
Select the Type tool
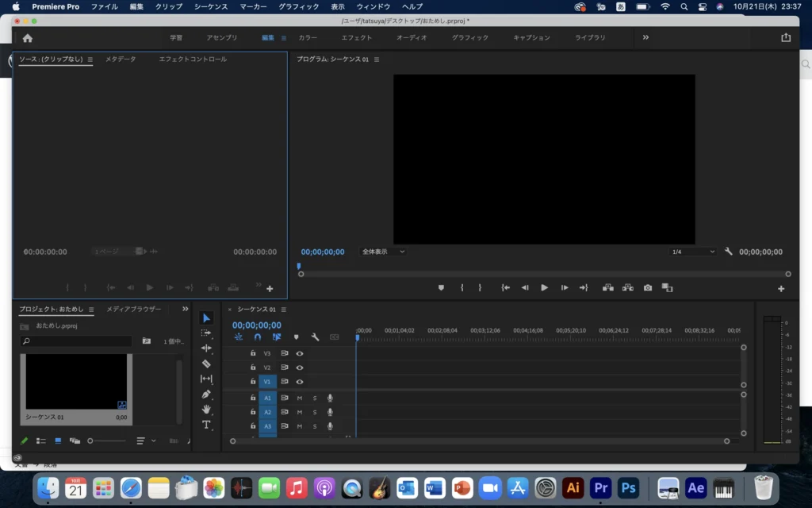pos(206,425)
